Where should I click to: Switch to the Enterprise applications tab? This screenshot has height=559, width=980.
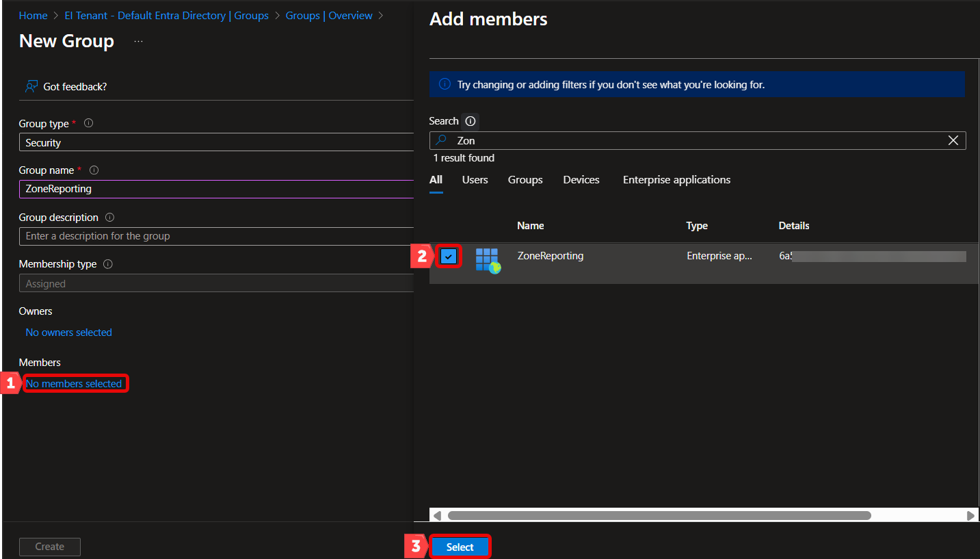tap(676, 180)
